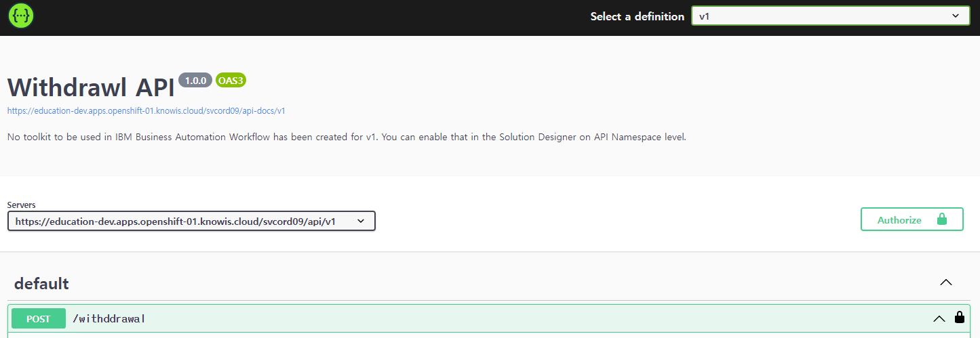This screenshot has height=338, width=980.
Task: Collapse the default section chevron
Action: (x=946, y=283)
